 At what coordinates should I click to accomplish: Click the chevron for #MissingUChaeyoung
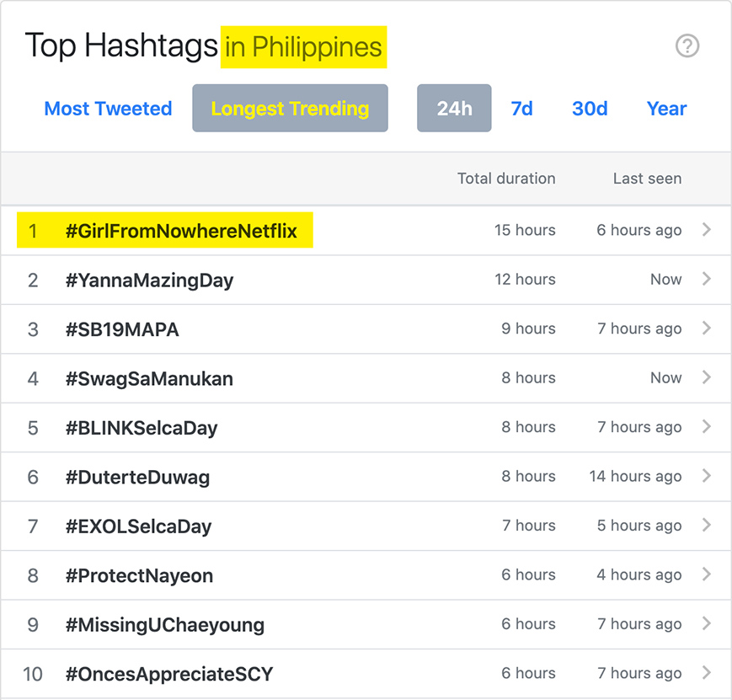707,623
